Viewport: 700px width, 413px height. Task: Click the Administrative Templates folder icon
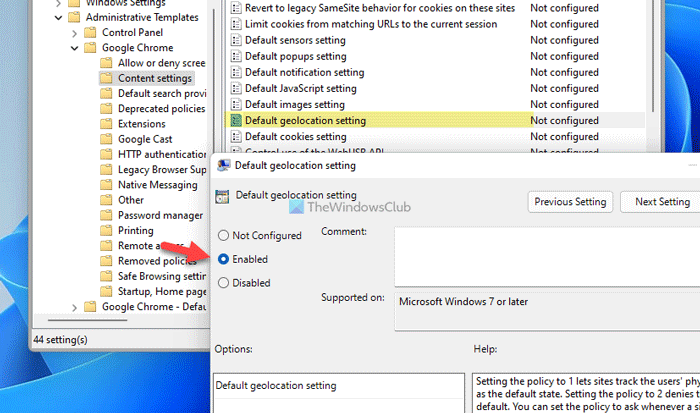pyautogui.click(x=74, y=17)
